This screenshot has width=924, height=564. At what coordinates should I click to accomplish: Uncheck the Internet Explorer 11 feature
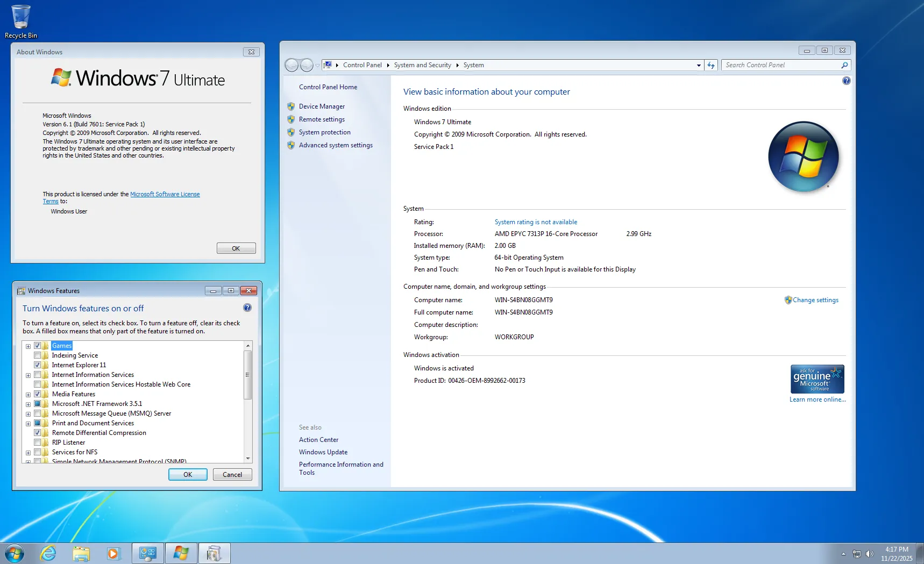38,365
